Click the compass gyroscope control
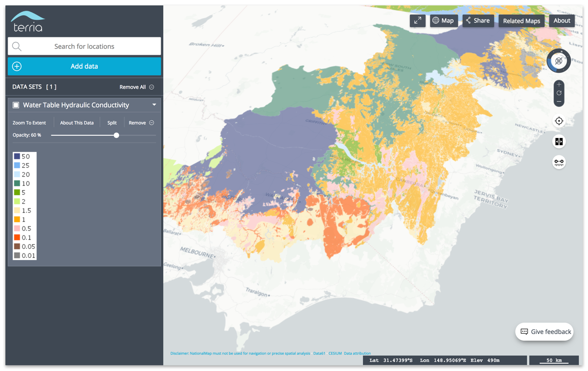Image resolution: width=588 pixels, height=371 pixels. (x=559, y=61)
